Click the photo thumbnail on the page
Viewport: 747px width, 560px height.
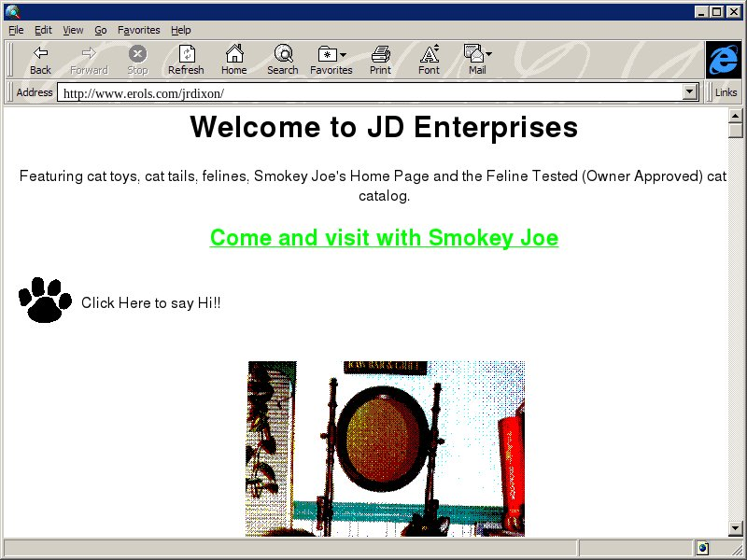click(x=385, y=448)
